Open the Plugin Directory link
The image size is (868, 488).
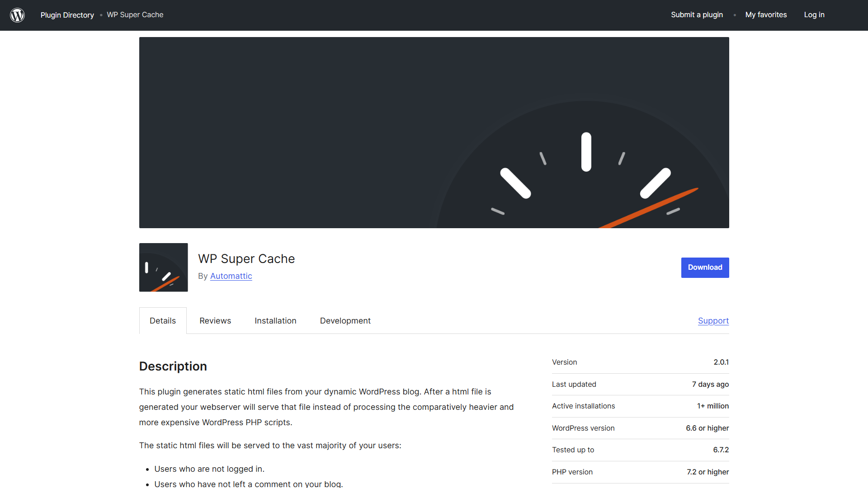click(67, 15)
